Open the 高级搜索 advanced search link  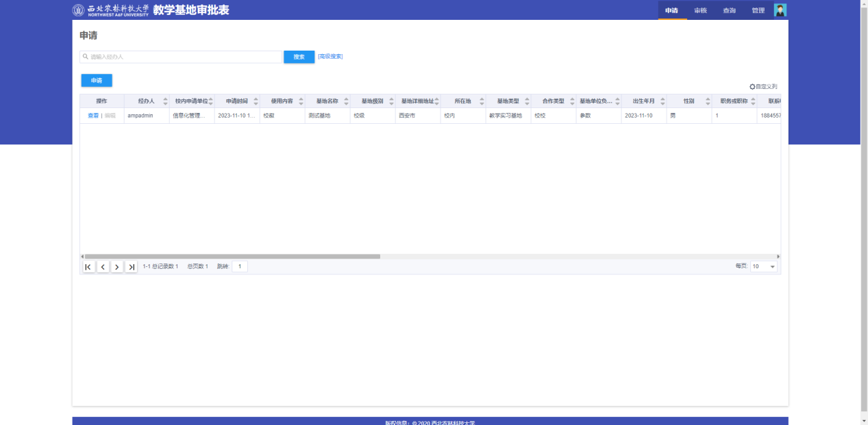[x=330, y=57]
